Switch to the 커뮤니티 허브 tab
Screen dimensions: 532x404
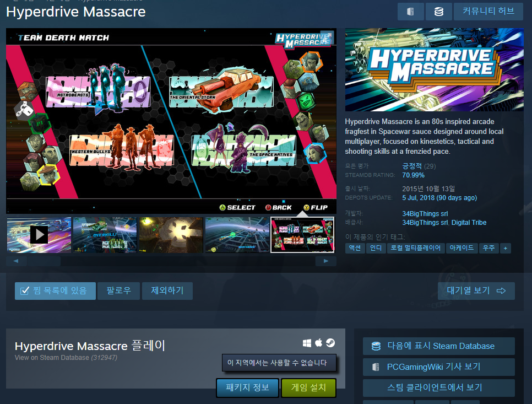point(488,12)
